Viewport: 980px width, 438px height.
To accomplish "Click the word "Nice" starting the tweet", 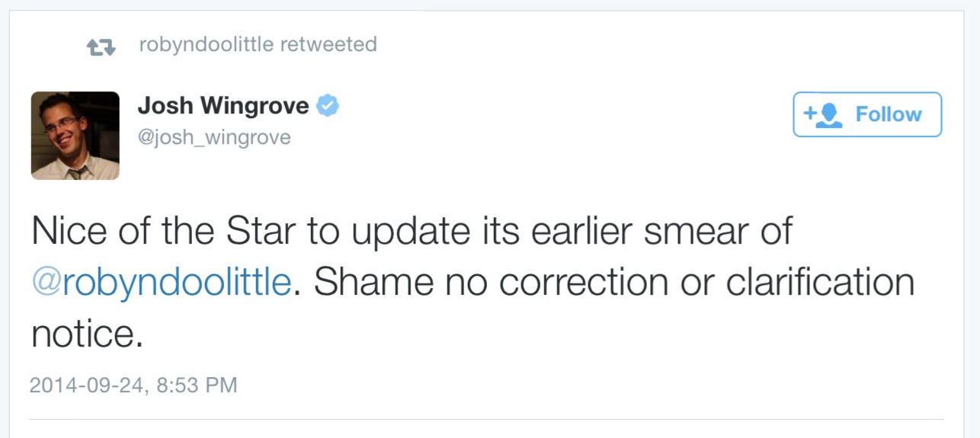I will [69, 232].
